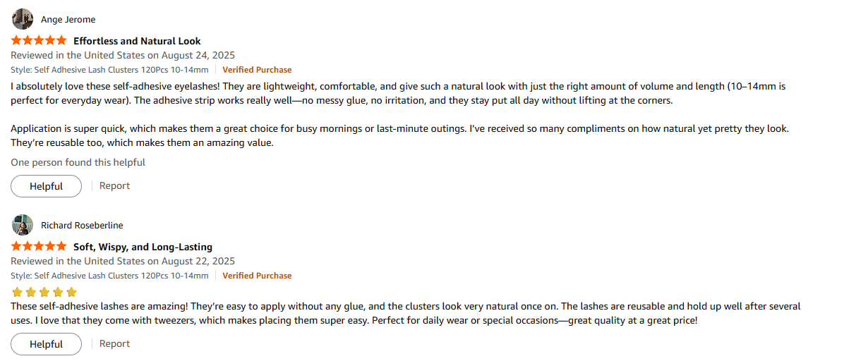This screenshot has width=868, height=361.
Task: Click the orange star rating on Ange Jerome's review
Action: [39, 41]
